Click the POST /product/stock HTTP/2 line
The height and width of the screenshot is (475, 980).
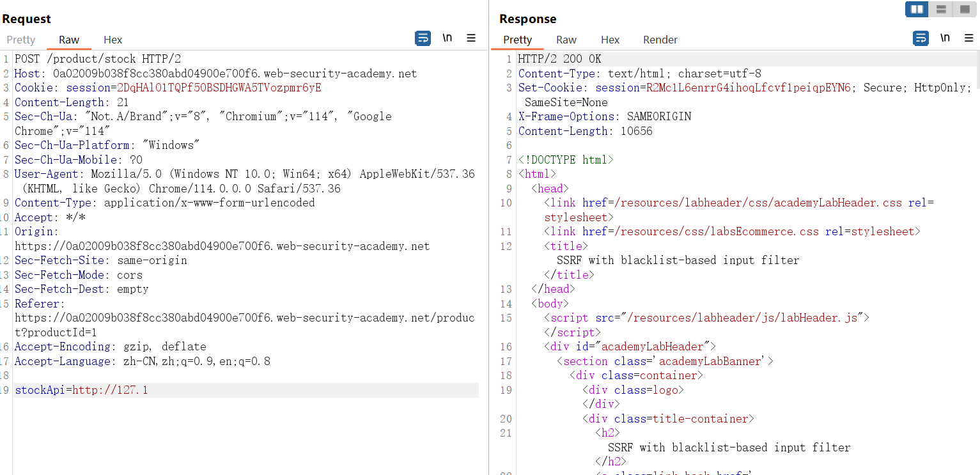pos(98,59)
